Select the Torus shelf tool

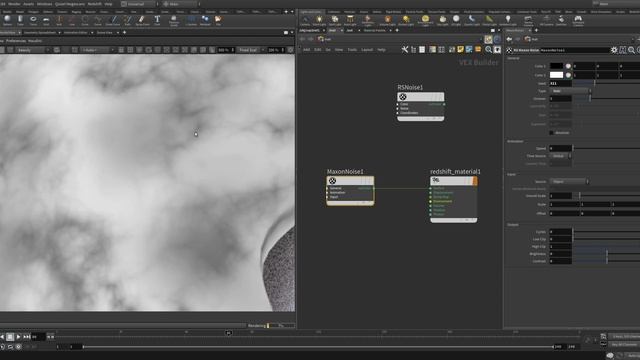pyautogui.click(x=33, y=20)
